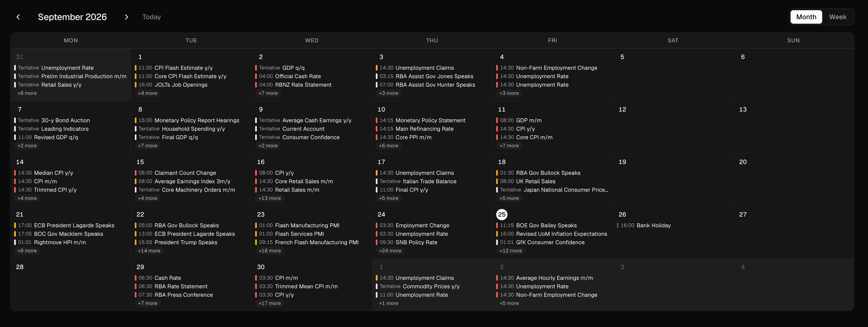
Task: Open +12 more events on September 25
Action: tap(511, 251)
